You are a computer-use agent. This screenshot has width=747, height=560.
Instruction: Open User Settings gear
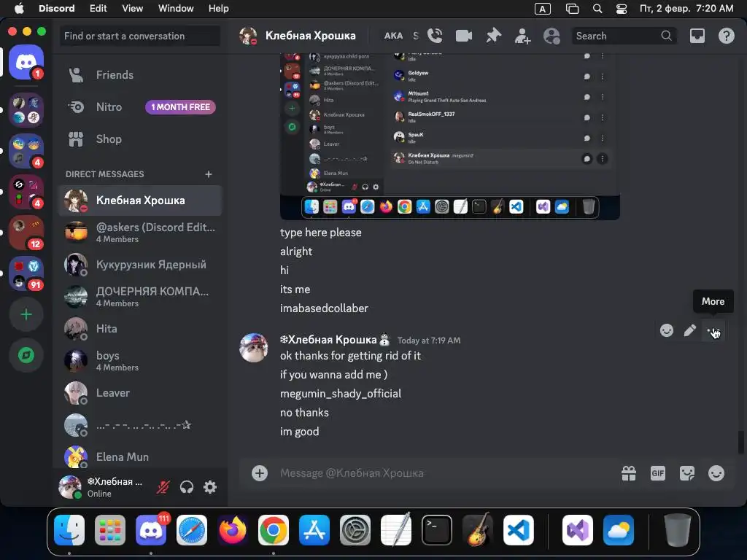210,486
